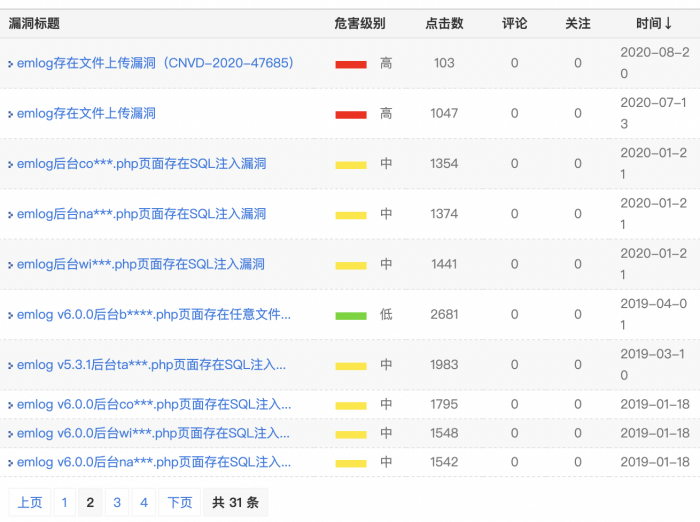Go to previous page with 上页

[30, 502]
